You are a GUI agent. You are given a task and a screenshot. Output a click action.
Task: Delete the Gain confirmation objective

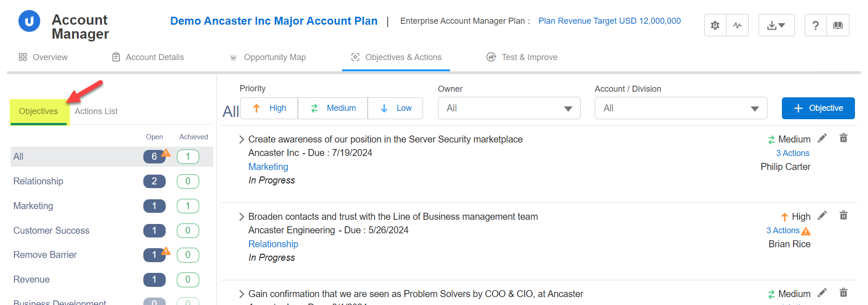pos(843,292)
